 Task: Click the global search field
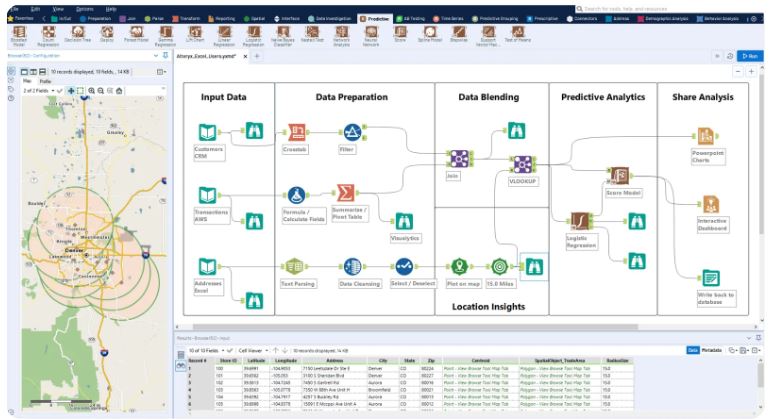669,9
